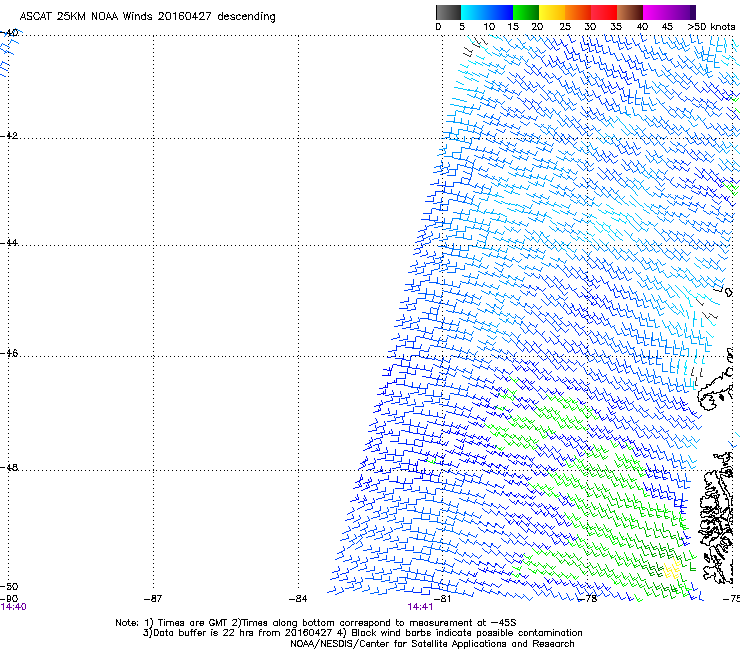Screen dimensions: 740x650
Task: Click the 'NOAA/NESDIS/Center for Satellite Applications' credit line
Action: pos(432,644)
